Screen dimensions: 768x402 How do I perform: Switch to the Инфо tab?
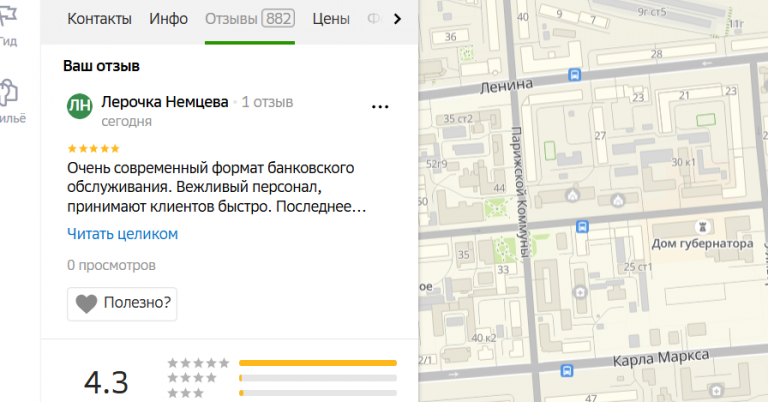[168, 19]
